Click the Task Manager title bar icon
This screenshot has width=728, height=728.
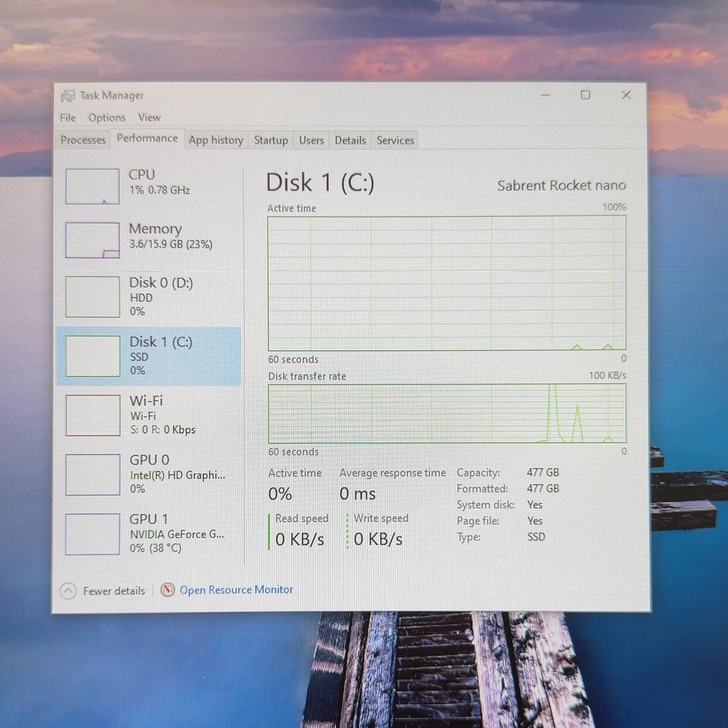pos(68,96)
